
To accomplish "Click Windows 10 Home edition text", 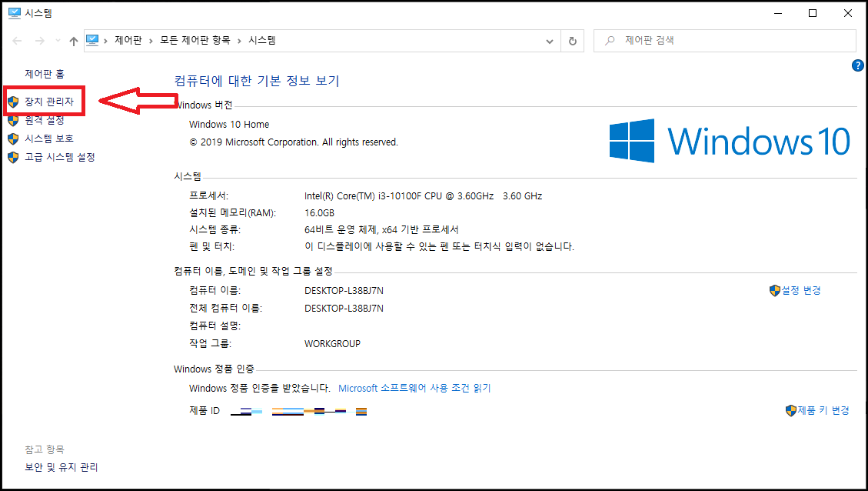I will pyautogui.click(x=229, y=124).
